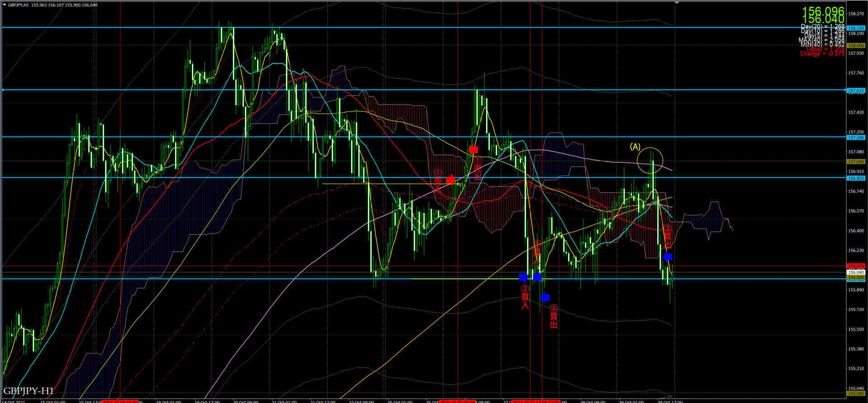
Task: Click the red Change = -0.575 text
Action: (x=822, y=54)
